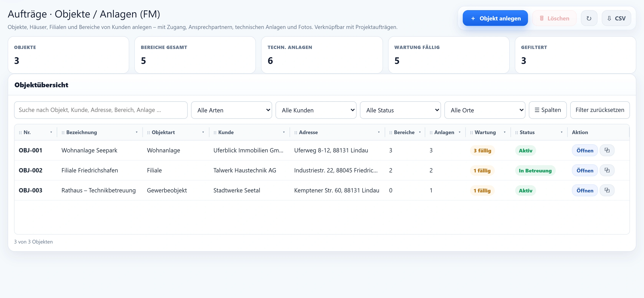Viewport: 644px width, 298px height.
Task: Click Filter zurücksetzen
Action: (600, 110)
